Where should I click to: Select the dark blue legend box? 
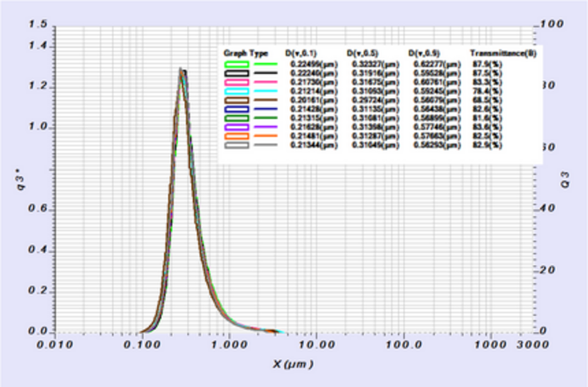coord(237,109)
